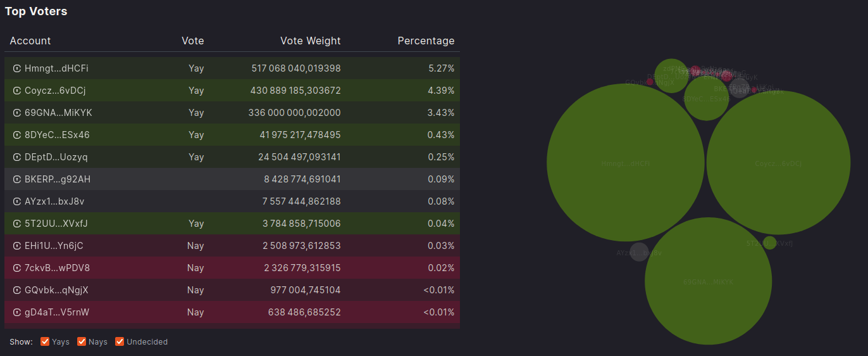Disable the Undecided filter checkbox
The image size is (868, 356).
[120, 342]
